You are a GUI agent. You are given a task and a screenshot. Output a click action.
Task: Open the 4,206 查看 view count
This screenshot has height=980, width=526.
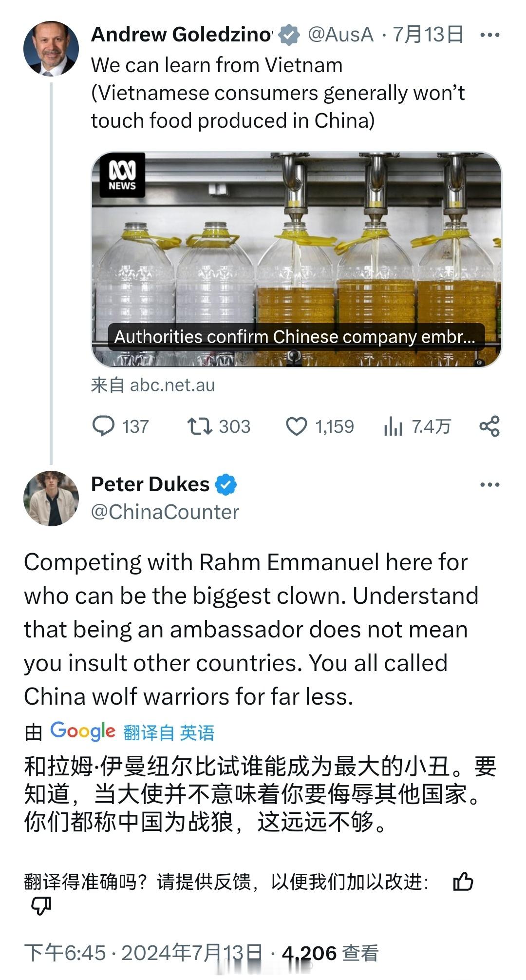(x=330, y=953)
